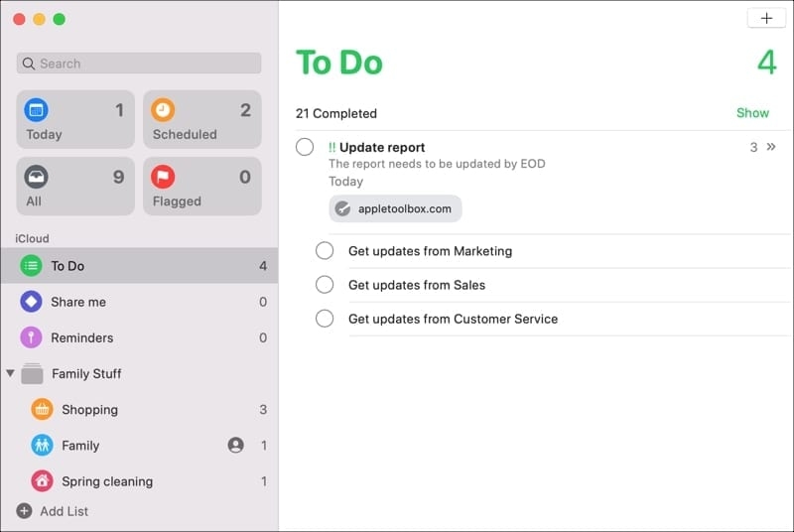Select the Reminders list in sidebar
794x532 pixels.
(139, 337)
